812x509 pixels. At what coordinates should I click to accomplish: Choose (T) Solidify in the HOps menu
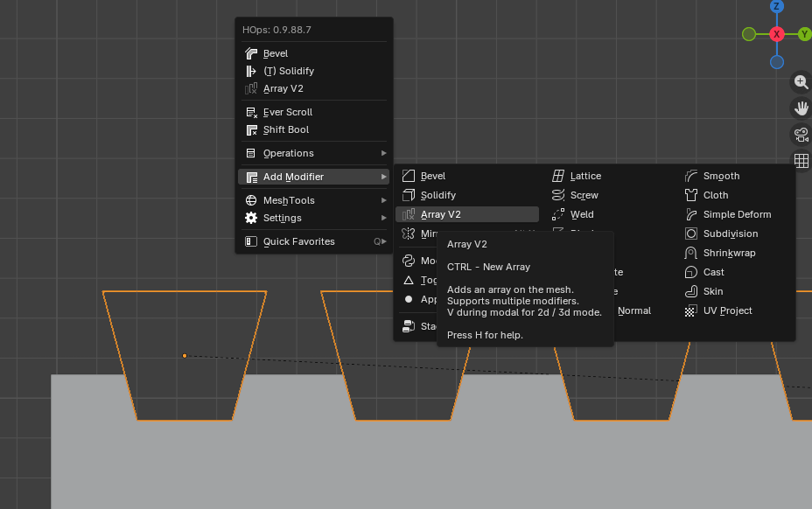click(x=313, y=71)
